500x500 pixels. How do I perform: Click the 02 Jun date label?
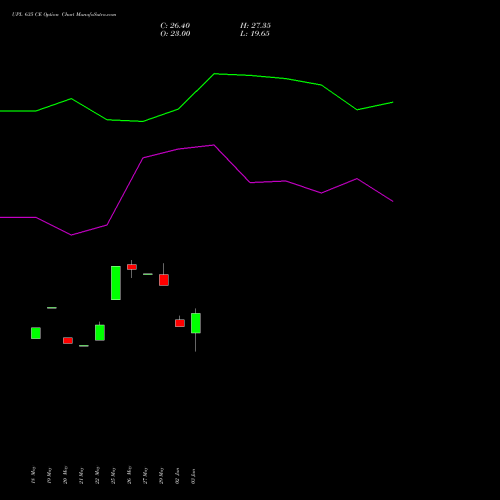click(177, 476)
